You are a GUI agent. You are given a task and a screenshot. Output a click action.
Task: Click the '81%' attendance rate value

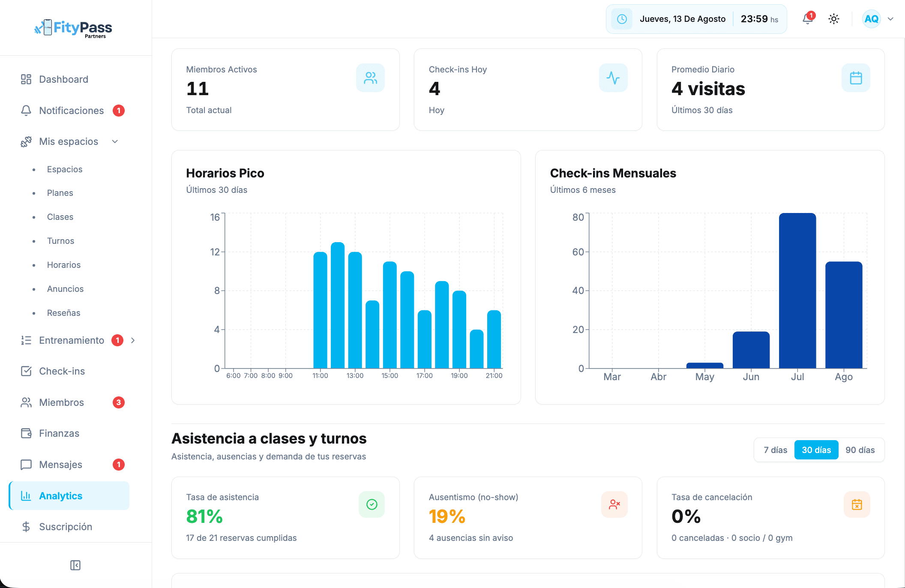pyautogui.click(x=204, y=516)
